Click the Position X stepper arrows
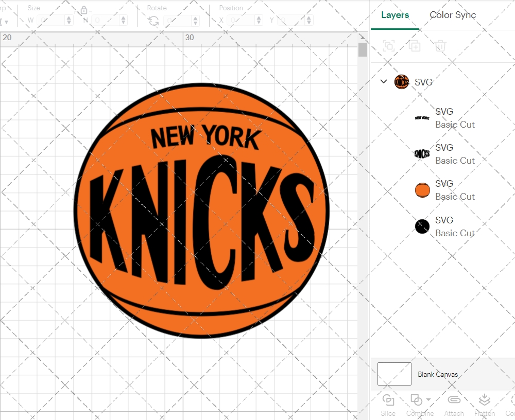 click(x=259, y=21)
